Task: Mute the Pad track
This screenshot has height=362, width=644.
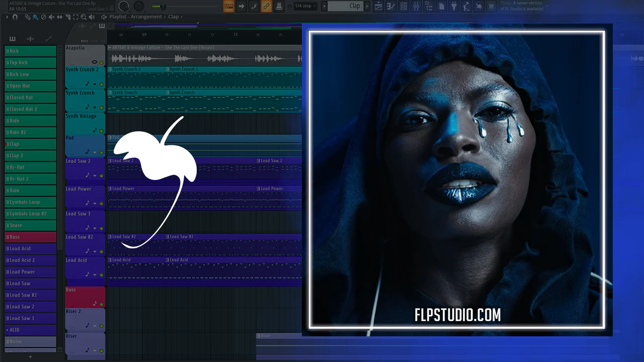Action: [x=101, y=152]
